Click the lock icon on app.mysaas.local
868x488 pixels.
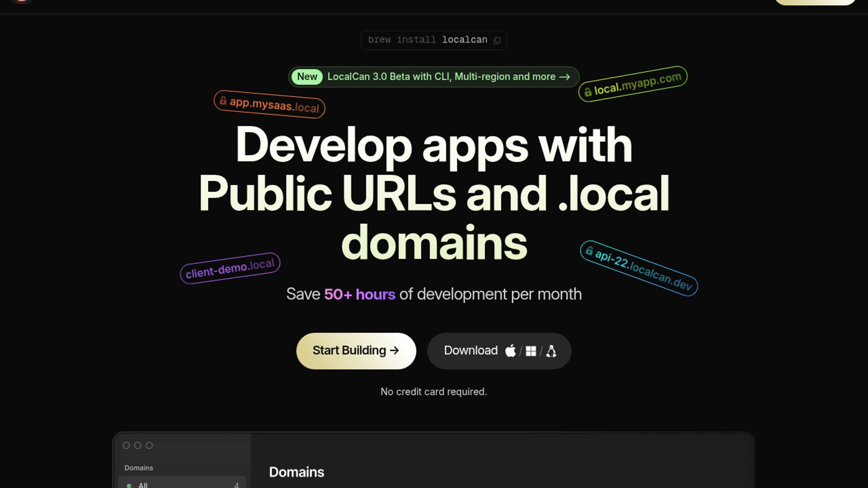click(223, 100)
